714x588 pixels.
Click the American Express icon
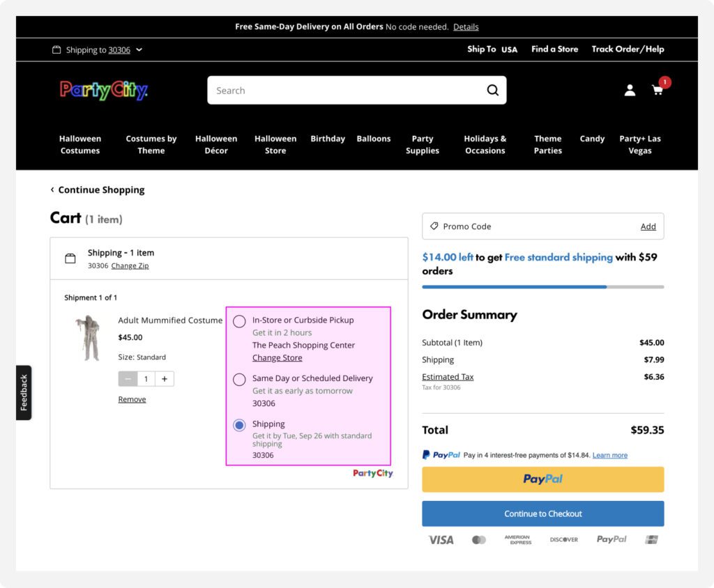coord(518,540)
